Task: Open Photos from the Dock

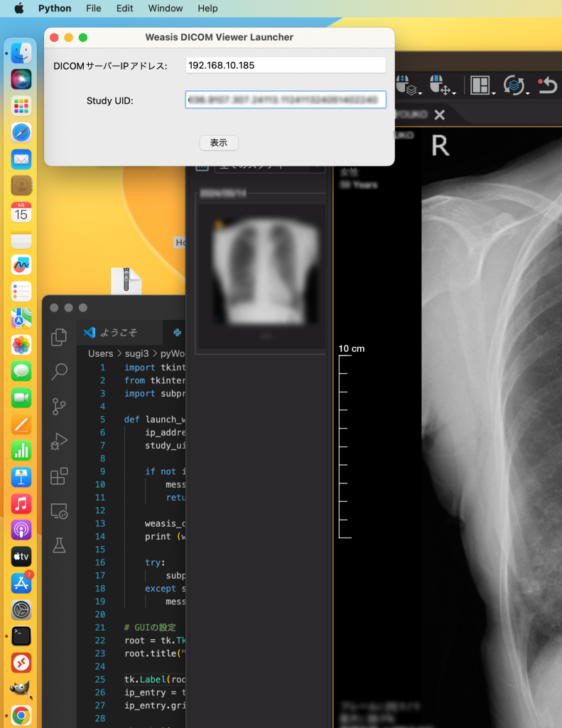Action: coord(21,345)
